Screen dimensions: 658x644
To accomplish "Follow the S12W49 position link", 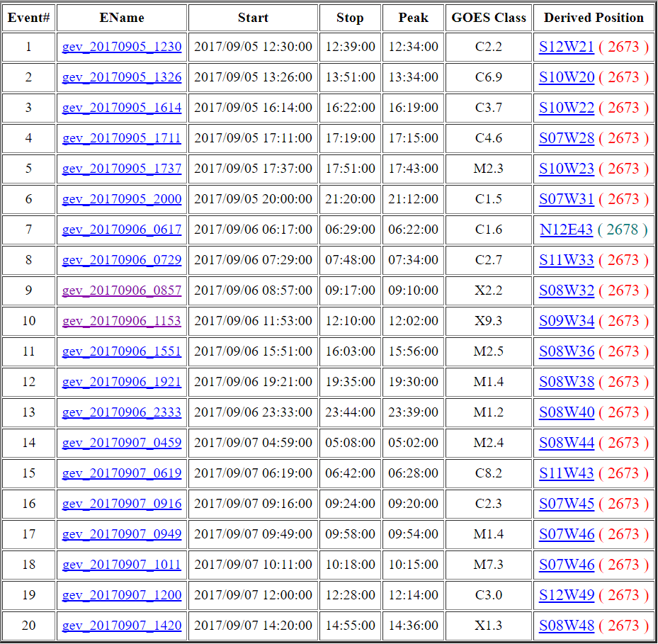I will (x=567, y=594).
